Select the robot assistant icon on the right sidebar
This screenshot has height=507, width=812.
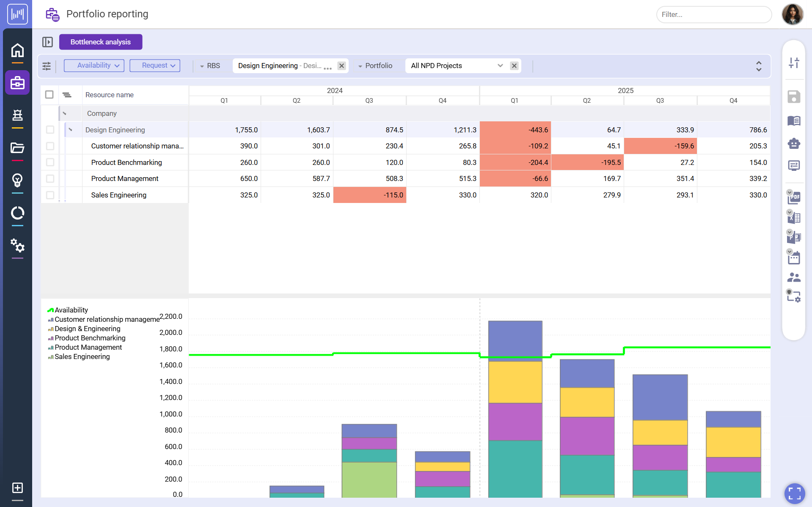coord(794,143)
